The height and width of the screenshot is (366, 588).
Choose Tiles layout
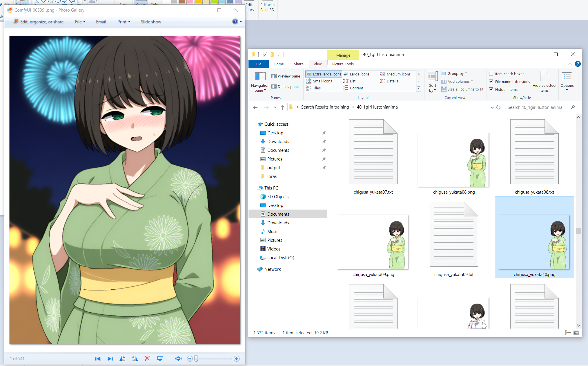[x=314, y=88]
